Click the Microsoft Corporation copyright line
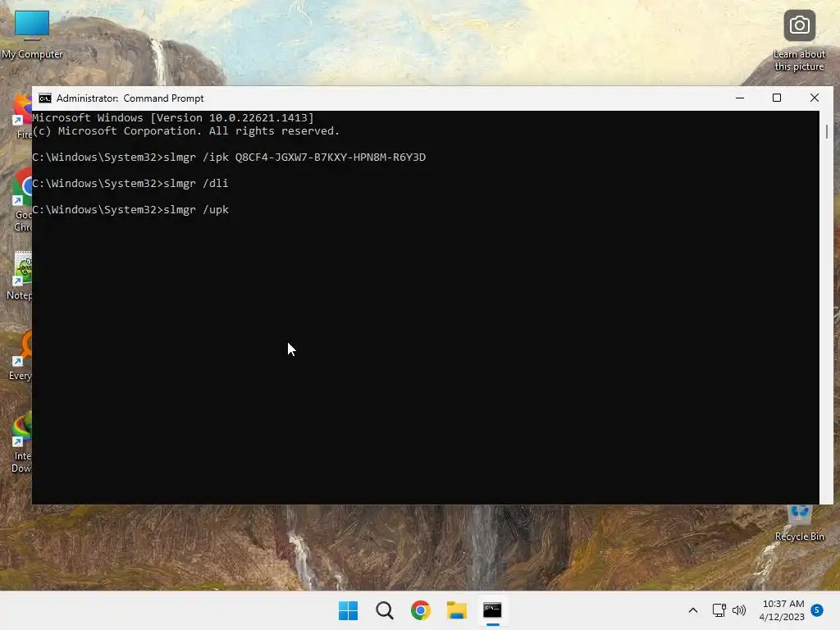840x630 pixels. [186, 131]
